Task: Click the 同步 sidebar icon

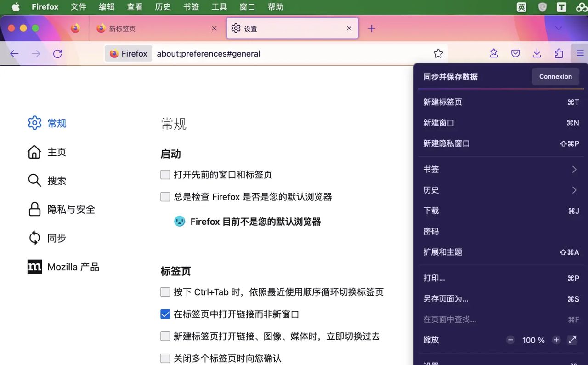Action: point(34,238)
